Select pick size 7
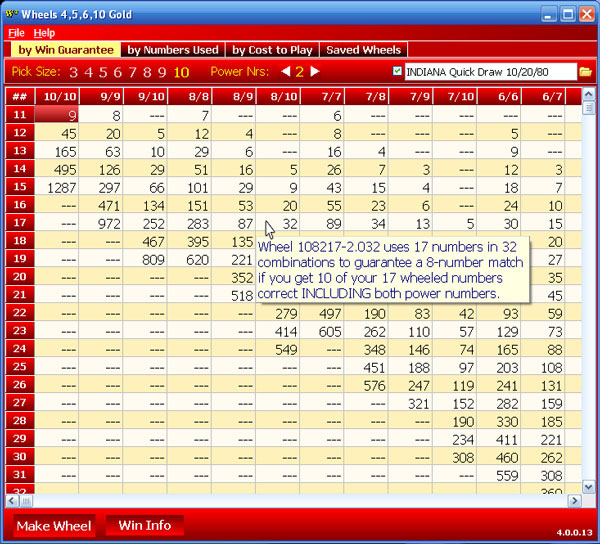This screenshot has width=600, height=544. (x=132, y=72)
